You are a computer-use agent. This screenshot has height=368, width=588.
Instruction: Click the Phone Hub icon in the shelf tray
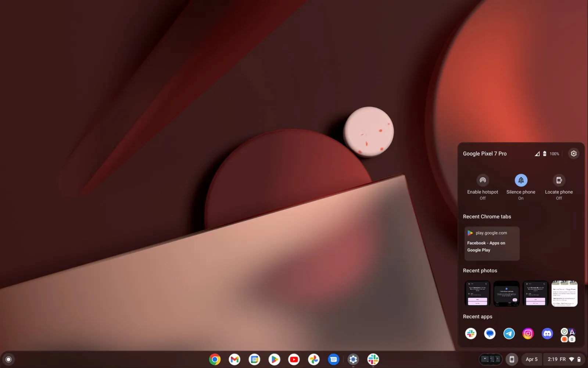[x=512, y=360]
